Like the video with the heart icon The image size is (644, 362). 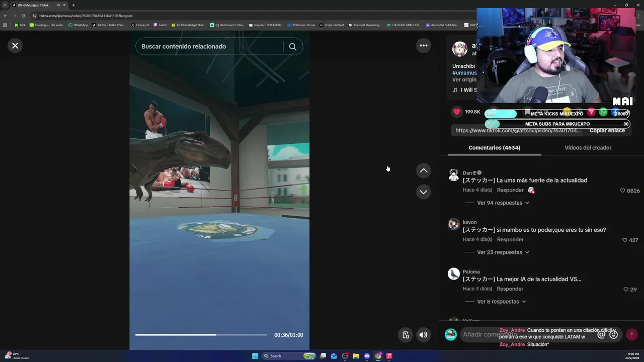(x=457, y=112)
